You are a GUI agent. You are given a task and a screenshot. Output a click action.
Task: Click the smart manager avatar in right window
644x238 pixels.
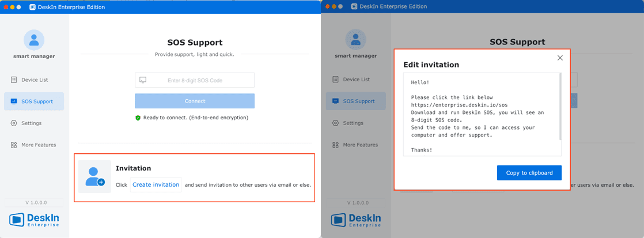[356, 39]
